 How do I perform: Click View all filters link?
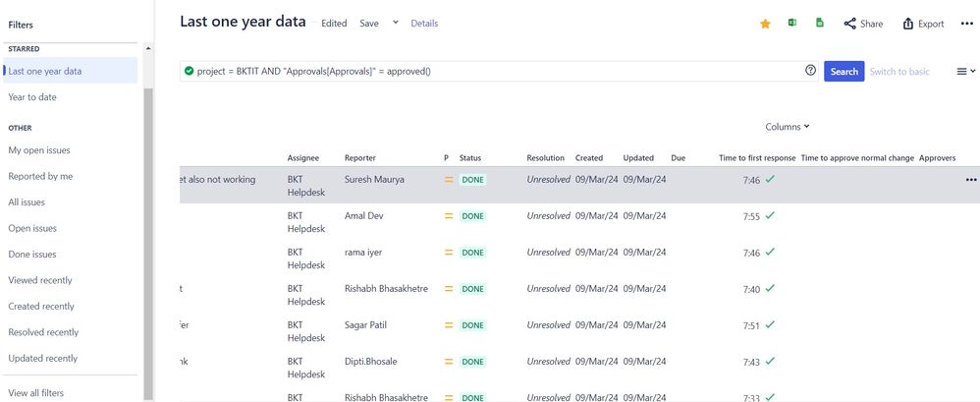[x=35, y=393]
